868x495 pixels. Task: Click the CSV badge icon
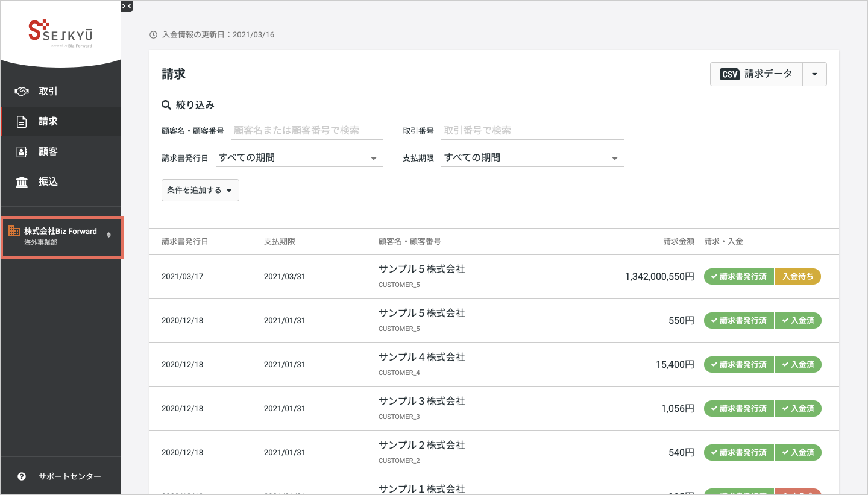(730, 74)
